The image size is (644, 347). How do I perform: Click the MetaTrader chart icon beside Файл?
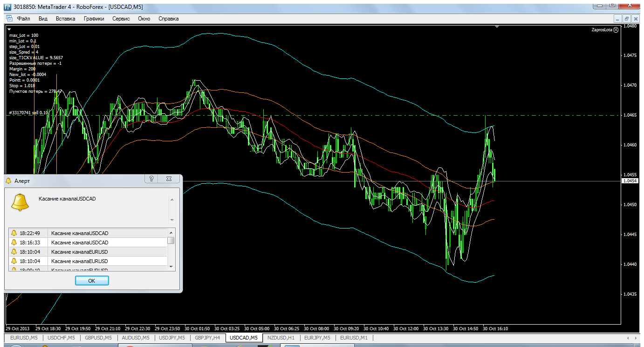tap(9, 19)
